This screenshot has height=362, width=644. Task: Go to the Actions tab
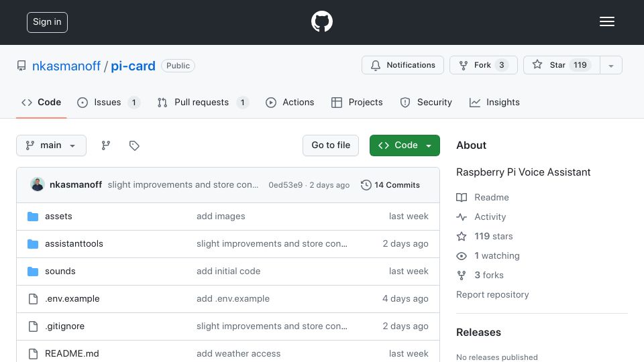(x=290, y=102)
